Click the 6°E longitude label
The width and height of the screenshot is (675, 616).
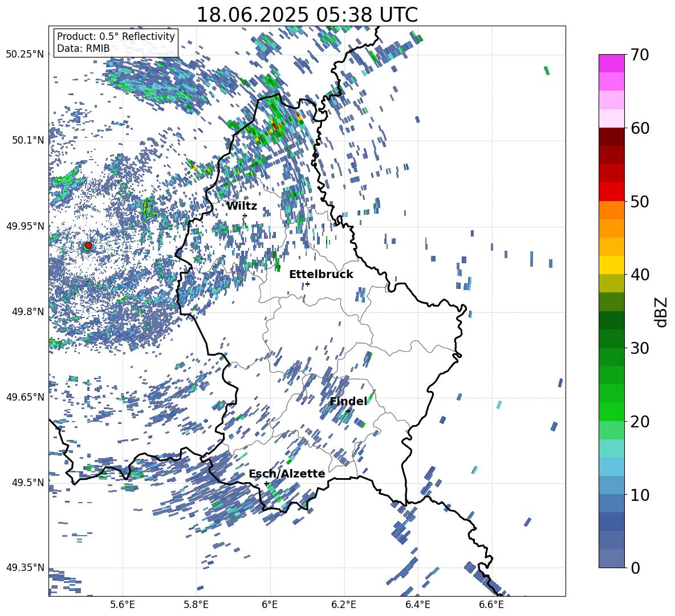[x=270, y=605]
